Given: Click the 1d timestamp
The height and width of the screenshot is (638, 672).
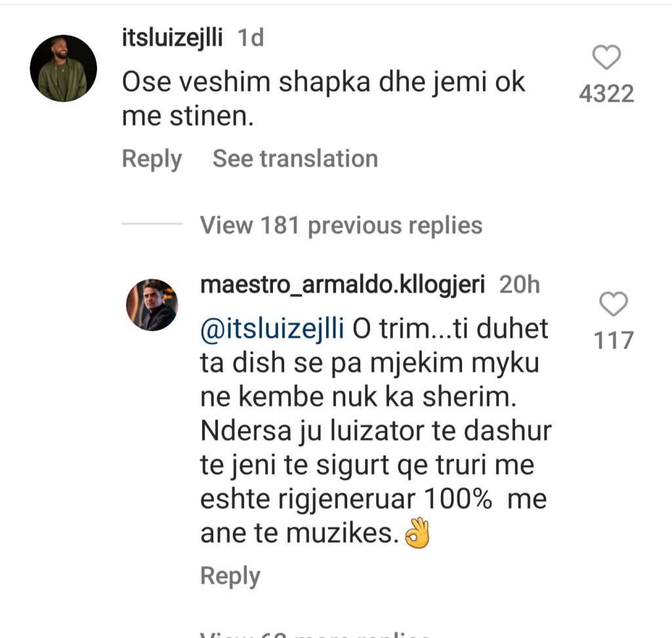Looking at the screenshot, I should coord(250,39).
